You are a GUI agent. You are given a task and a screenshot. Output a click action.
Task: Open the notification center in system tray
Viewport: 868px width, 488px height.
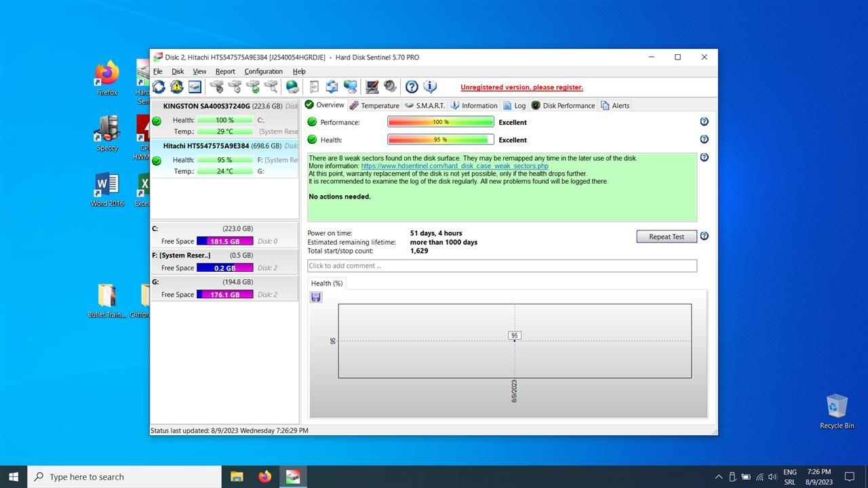(850, 476)
